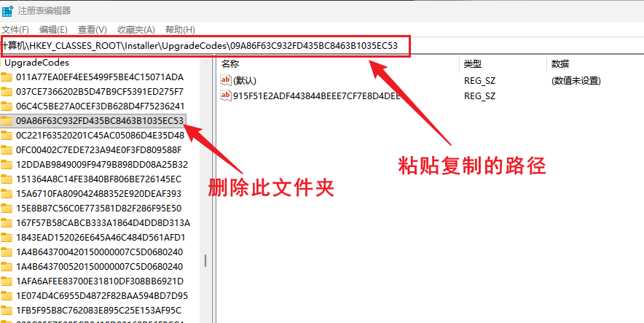
Task: Click folder icon next to 0FC00402C7EDE723… key
Action: [7, 150]
